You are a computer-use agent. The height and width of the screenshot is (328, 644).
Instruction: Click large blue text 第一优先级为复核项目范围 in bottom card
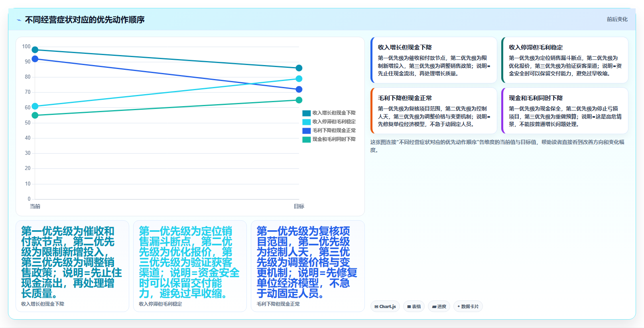coord(307,262)
